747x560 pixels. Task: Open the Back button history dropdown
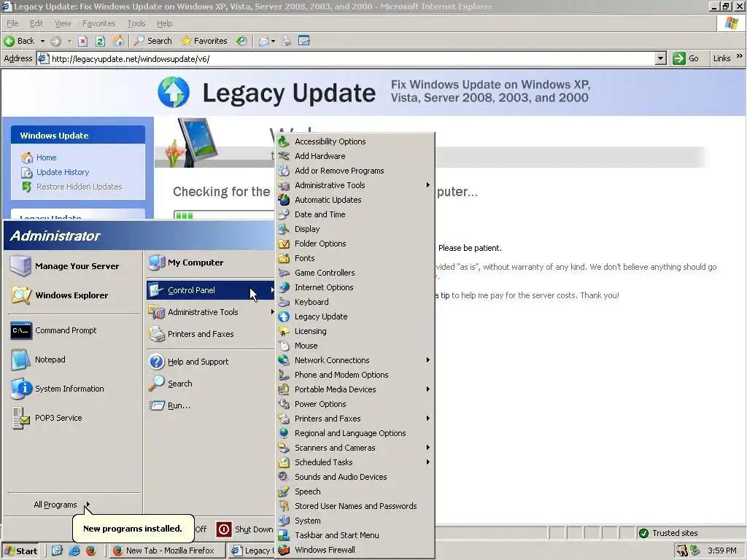tap(42, 41)
